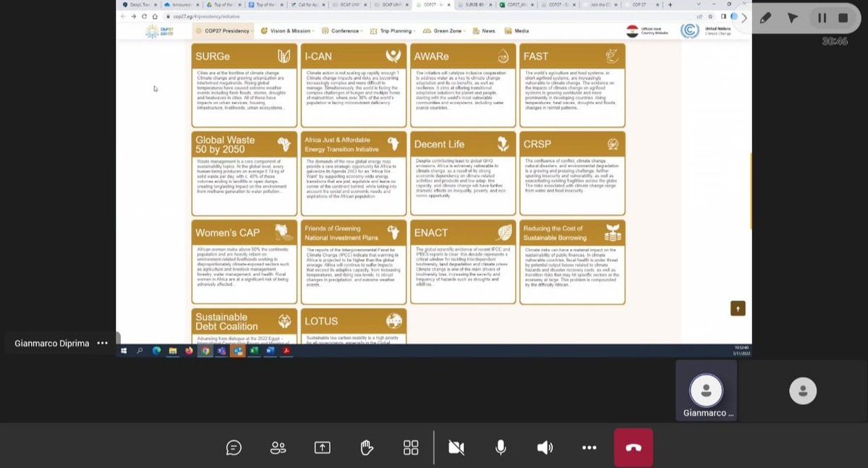Click the Official Host Country Website flag logo
This screenshot has width=868, height=468.
[632, 31]
